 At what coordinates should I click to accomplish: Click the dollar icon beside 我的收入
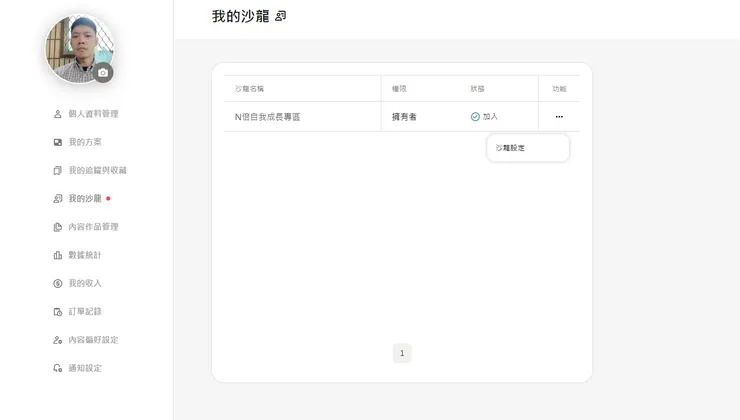click(x=58, y=284)
